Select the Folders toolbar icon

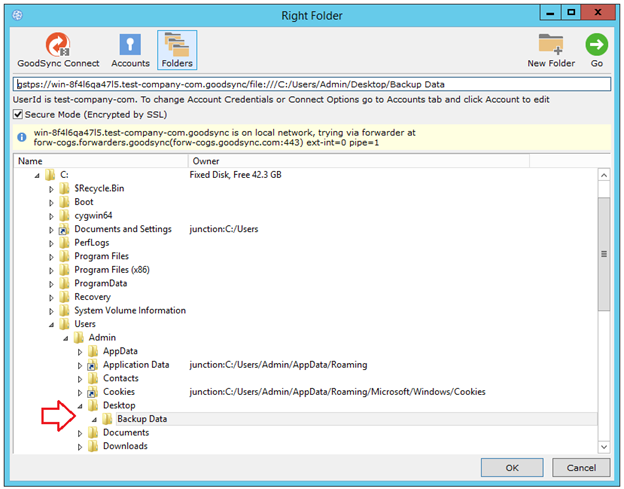point(177,44)
